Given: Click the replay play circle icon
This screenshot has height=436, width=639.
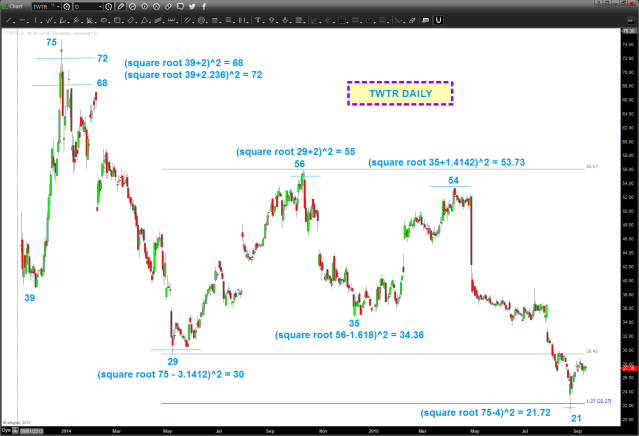Looking at the screenshot, I should (x=145, y=7).
